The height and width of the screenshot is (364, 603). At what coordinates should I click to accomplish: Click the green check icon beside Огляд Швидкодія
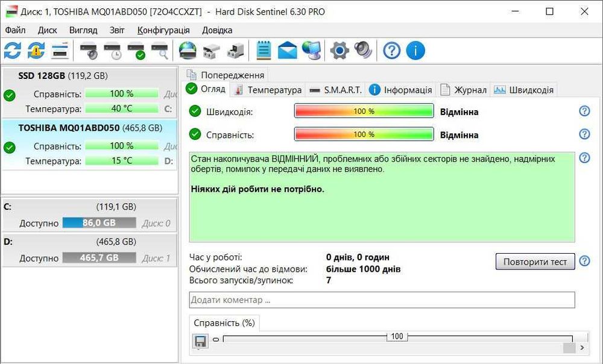pyautogui.click(x=195, y=111)
